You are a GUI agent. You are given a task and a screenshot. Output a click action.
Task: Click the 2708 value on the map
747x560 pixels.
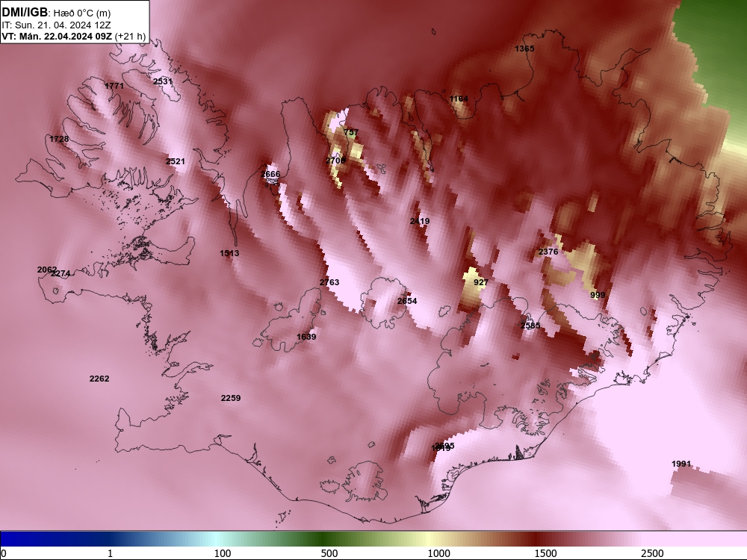pos(335,161)
